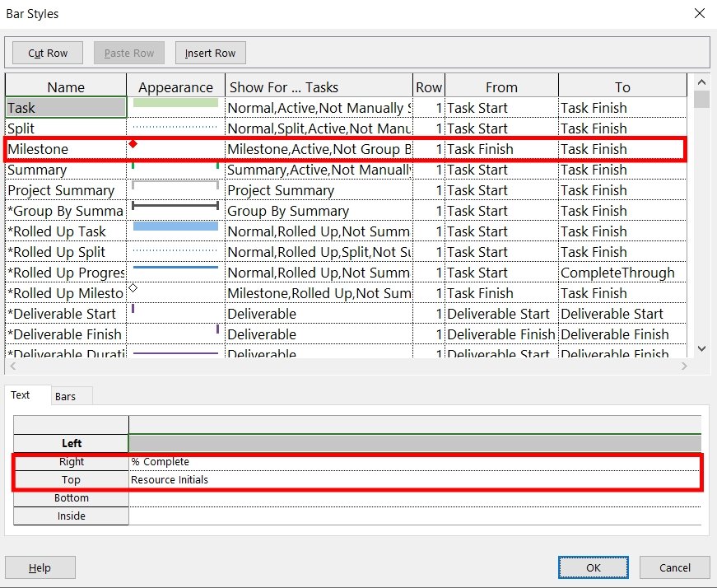Click the horizontal scrollbar right arrow

(684, 366)
